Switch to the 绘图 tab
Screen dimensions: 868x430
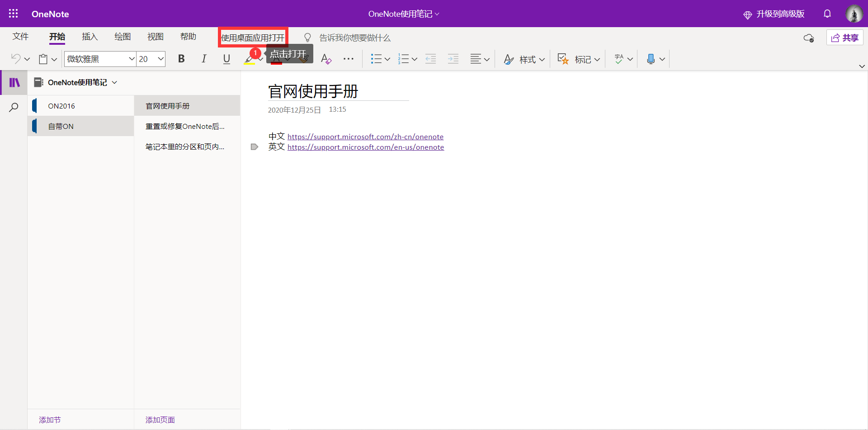123,37
